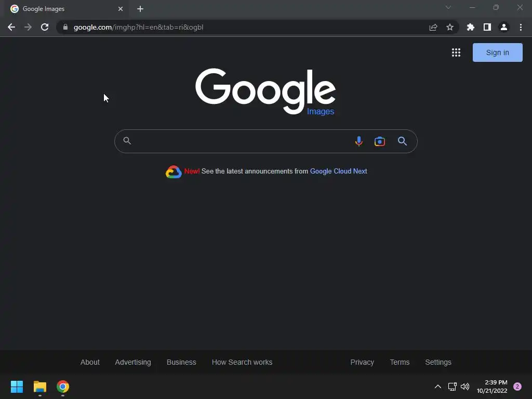
Task: Open the volume control in the tray
Action: (465, 387)
